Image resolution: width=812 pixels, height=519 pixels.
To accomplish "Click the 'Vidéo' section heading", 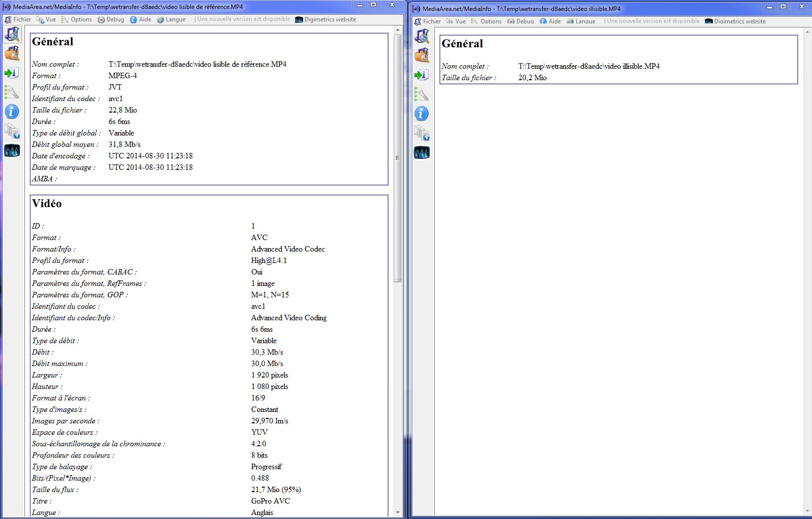I will pyautogui.click(x=47, y=203).
